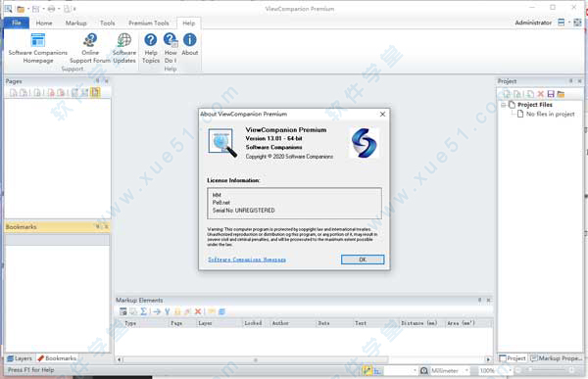
Task: Click the rightmost icon beside Administrator
Action: tap(577, 23)
